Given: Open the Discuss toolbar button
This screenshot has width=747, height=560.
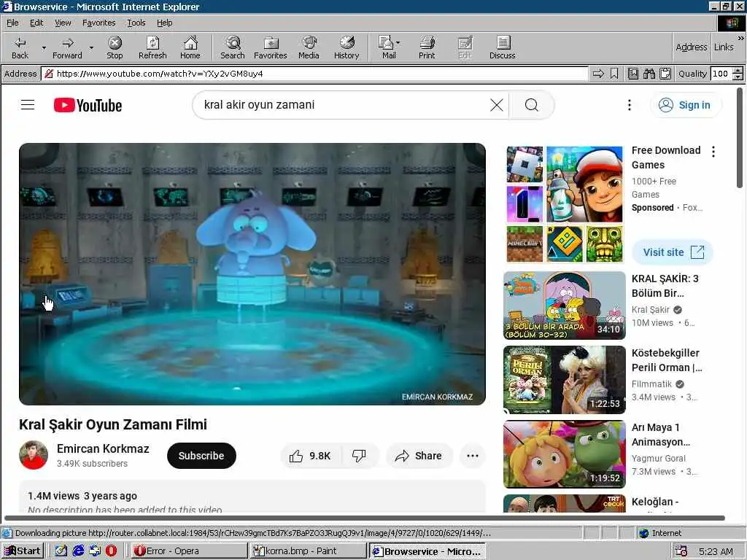Looking at the screenshot, I should click(502, 47).
